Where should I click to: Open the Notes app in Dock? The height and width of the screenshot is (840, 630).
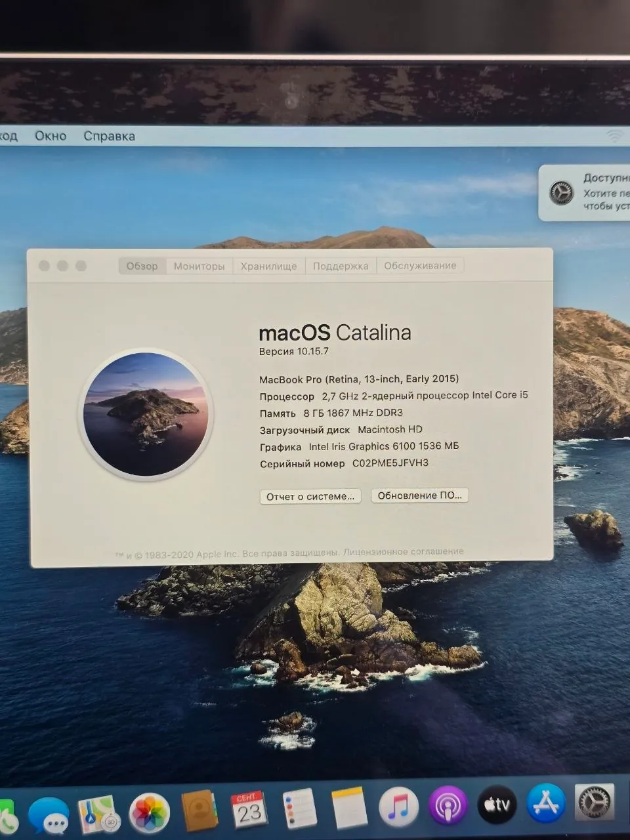click(x=349, y=808)
